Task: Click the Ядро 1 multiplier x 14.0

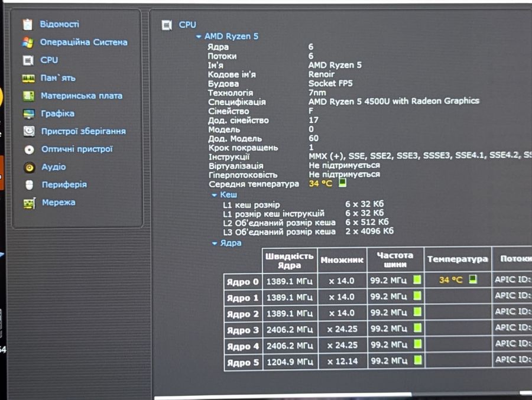Action: point(342,297)
